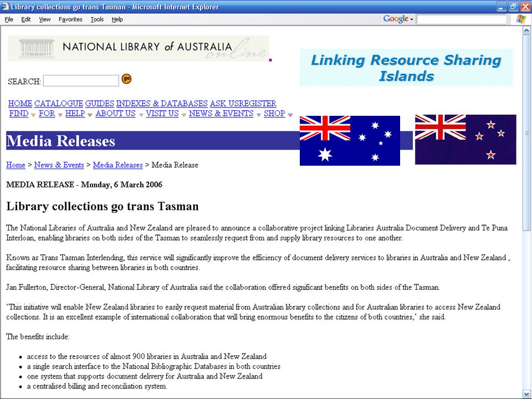Open the Help menu
Screen dimensions: 532x399
(117, 19)
